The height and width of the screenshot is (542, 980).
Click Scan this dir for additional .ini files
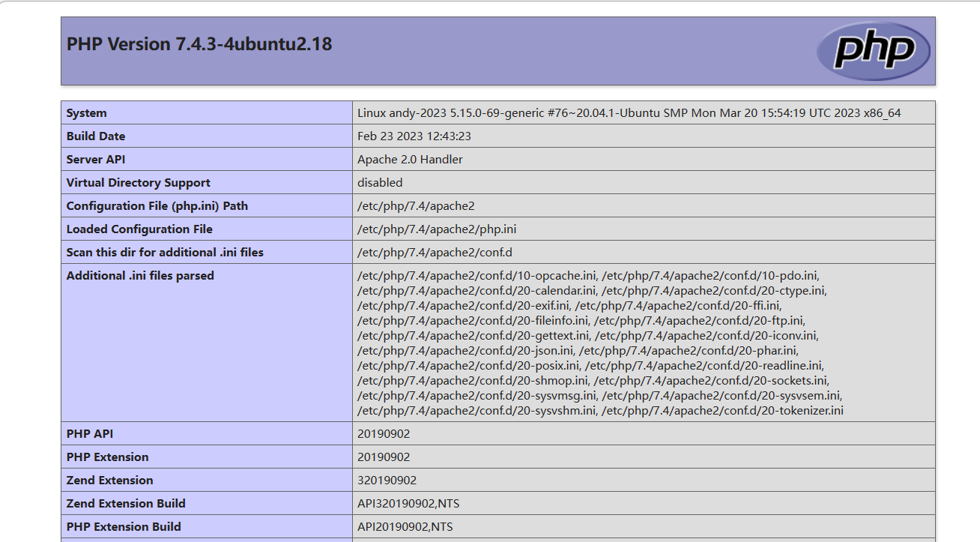[165, 253]
